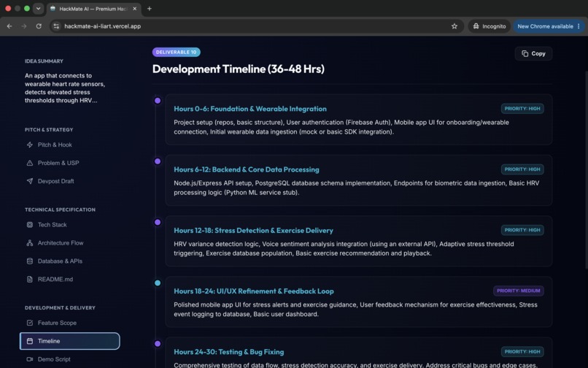Click Priority: Medium badge on Hours 18-24 card
Viewport: 588px width, 368px height.
coord(519,291)
